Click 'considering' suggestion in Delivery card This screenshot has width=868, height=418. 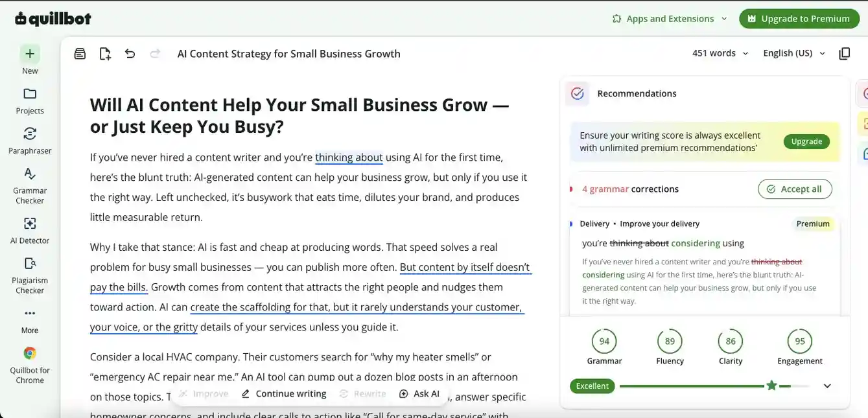pos(696,244)
